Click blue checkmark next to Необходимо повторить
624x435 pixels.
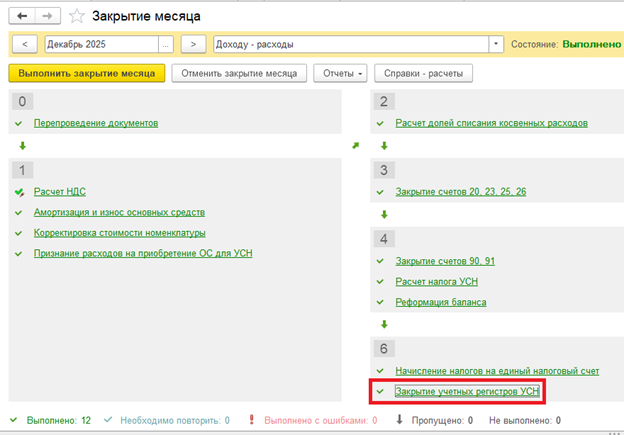coord(107,420)
